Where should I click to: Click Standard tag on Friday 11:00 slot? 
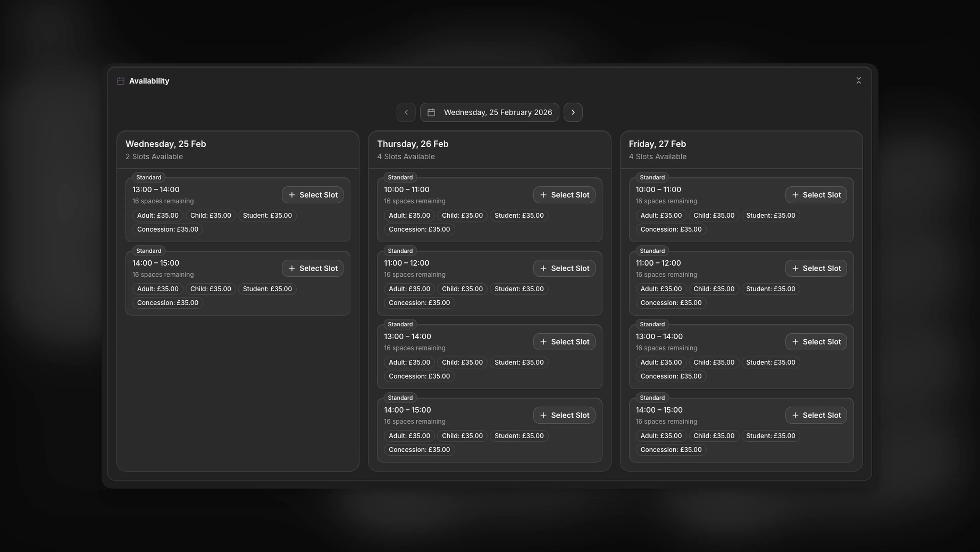(x=653, y=251)
